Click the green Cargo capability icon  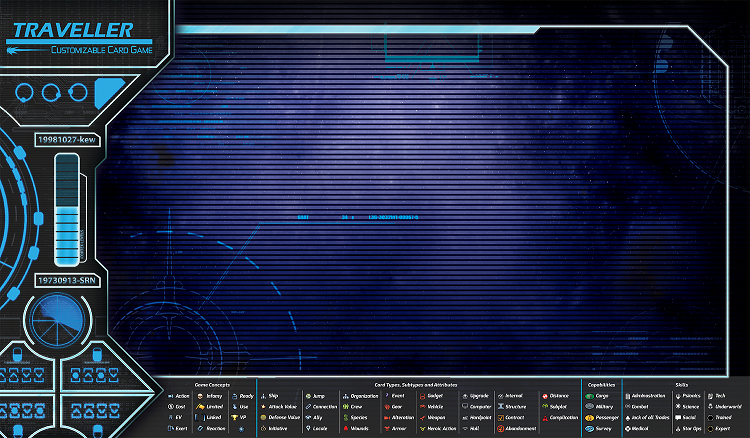click(x=590, y=396)
